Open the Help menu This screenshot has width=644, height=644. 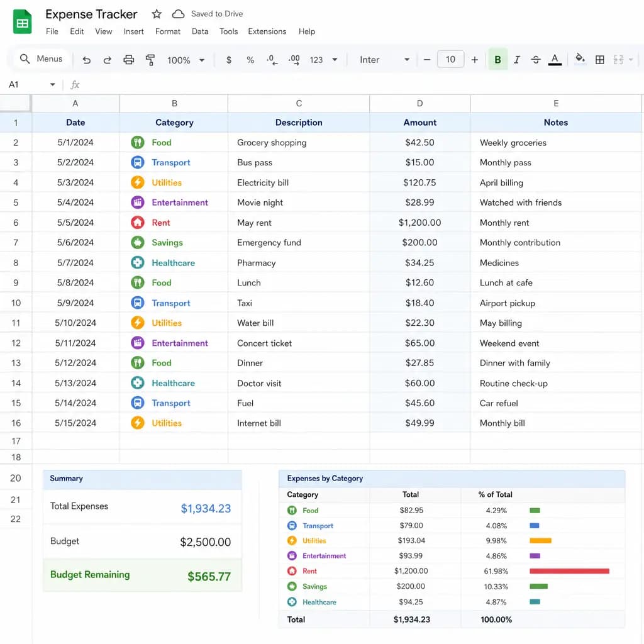307,31
